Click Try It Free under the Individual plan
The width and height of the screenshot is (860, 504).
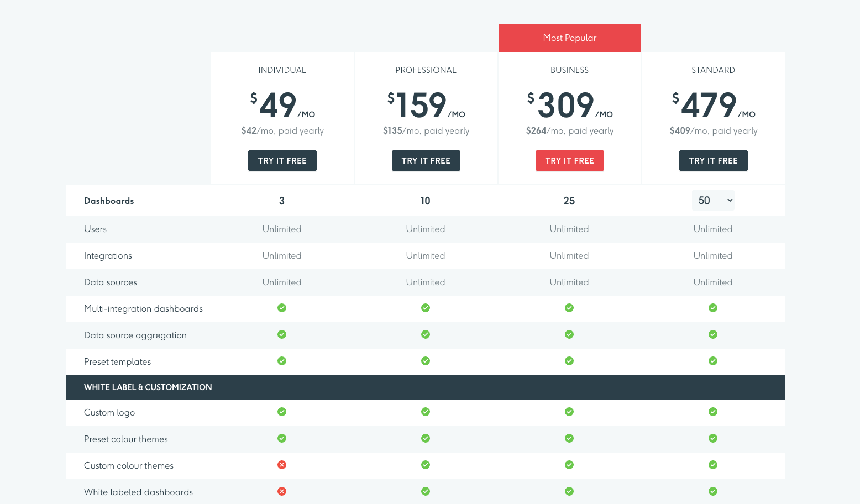282,160
